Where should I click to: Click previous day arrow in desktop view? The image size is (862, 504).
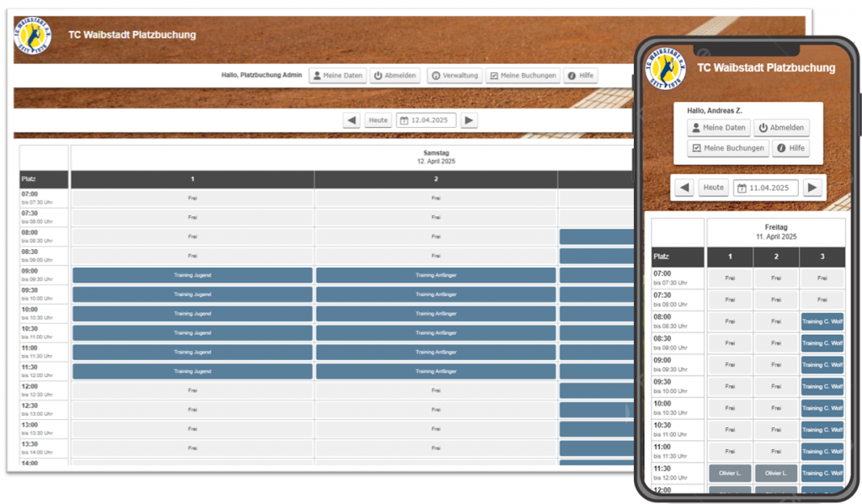[x=351, y=120]
